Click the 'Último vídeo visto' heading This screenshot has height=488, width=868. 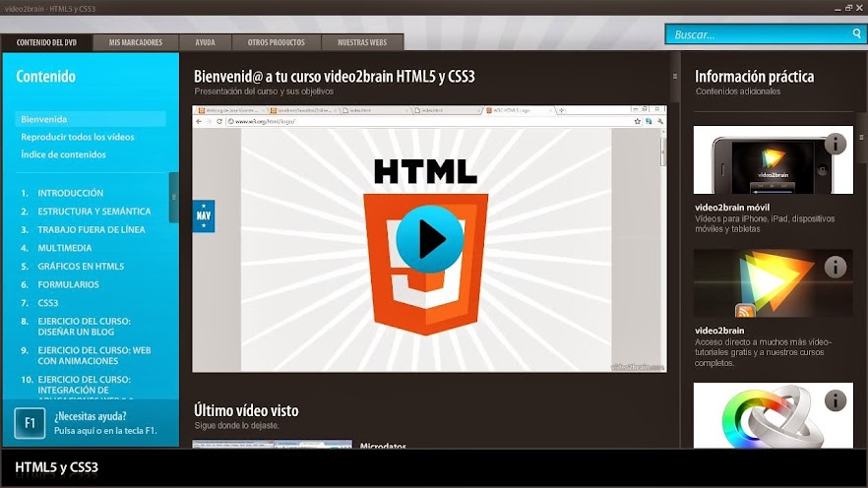[x=246, y=410]
